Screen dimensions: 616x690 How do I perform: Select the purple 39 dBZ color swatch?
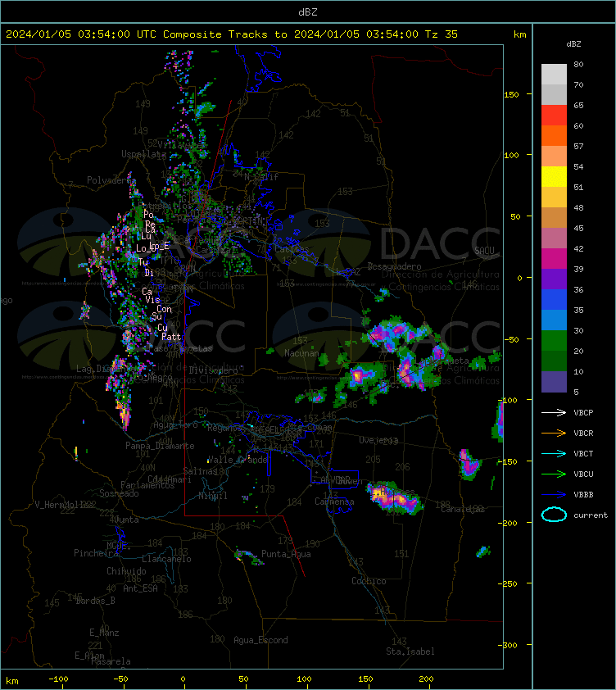(x=554, y=279)
